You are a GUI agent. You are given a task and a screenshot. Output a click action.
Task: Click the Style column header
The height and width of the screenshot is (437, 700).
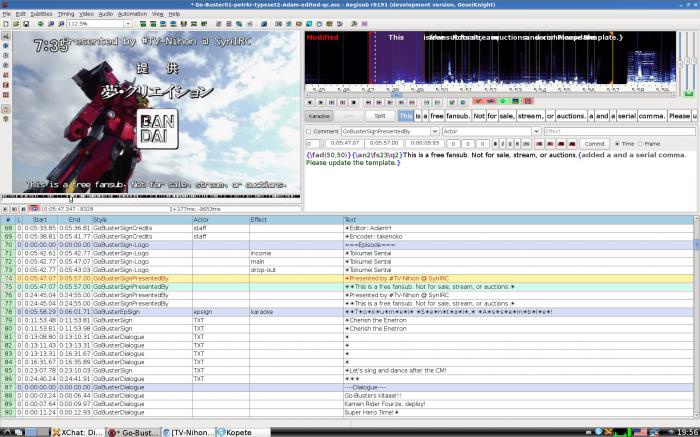tap(142, 220)
